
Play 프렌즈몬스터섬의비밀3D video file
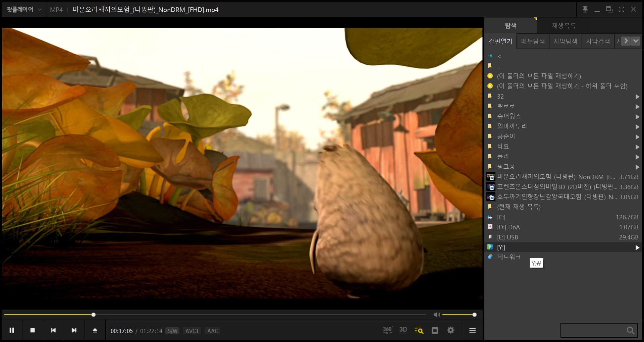563,187
